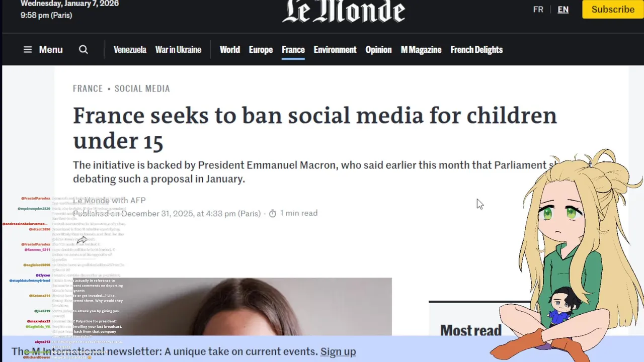The width and height of the screenshot is (644, 362).
Task: Click the search magnifier icon
Action: click(84, 50)
